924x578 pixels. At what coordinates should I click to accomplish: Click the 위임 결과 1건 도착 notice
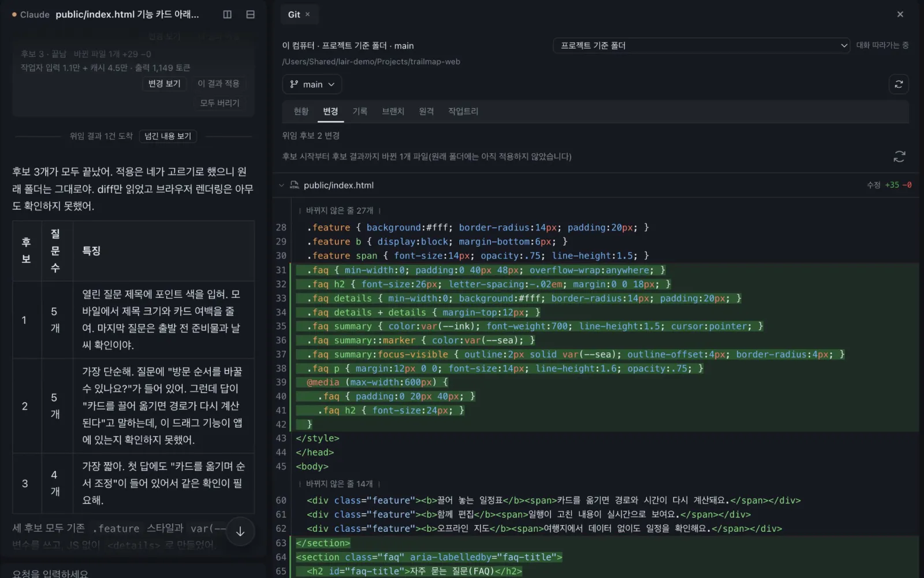coord(101,136)
